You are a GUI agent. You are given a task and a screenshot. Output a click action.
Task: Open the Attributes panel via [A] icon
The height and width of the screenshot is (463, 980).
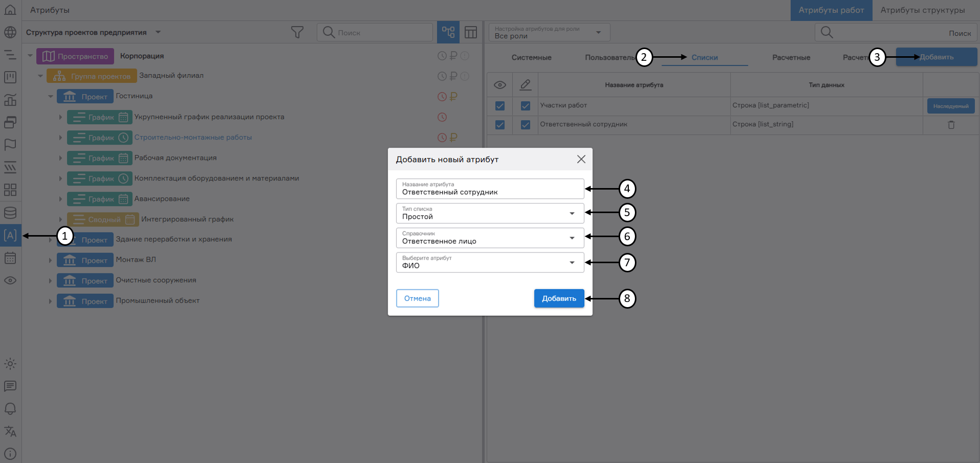(x=10, y=236)
